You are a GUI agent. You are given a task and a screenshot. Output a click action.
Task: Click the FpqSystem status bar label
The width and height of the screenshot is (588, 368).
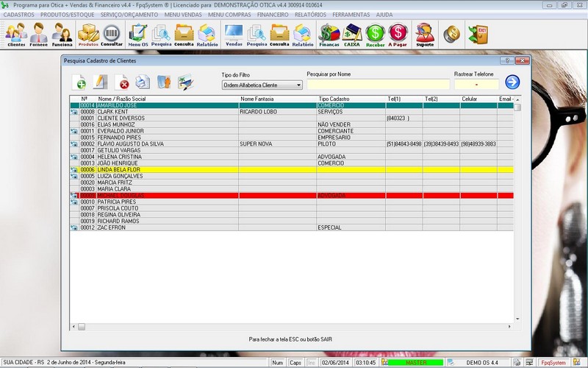553,362
